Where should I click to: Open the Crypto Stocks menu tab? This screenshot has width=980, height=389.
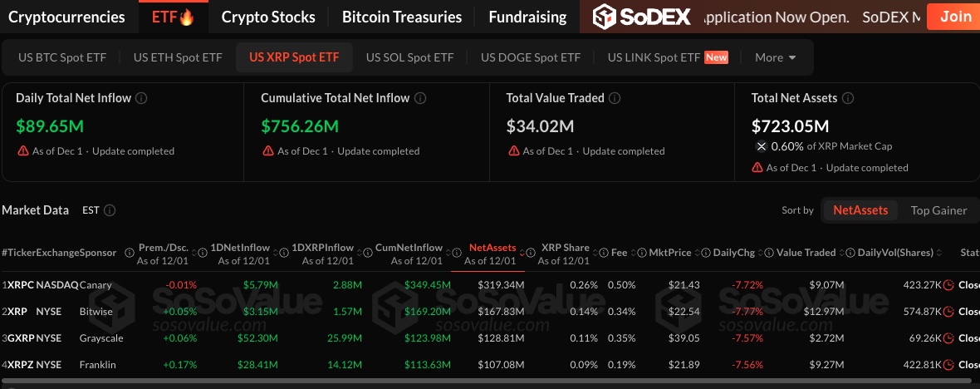[x=268, y=17]
